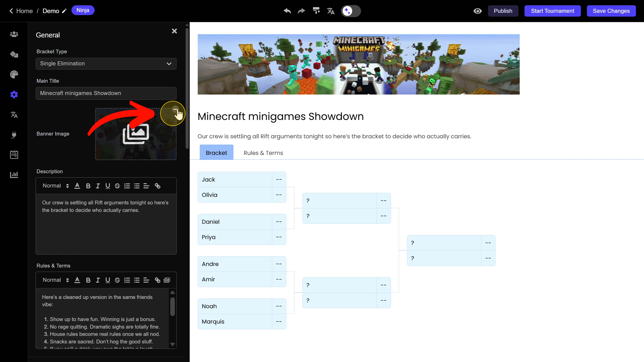Click the Main Title input field
644x362 pixels.
[106, 93]
